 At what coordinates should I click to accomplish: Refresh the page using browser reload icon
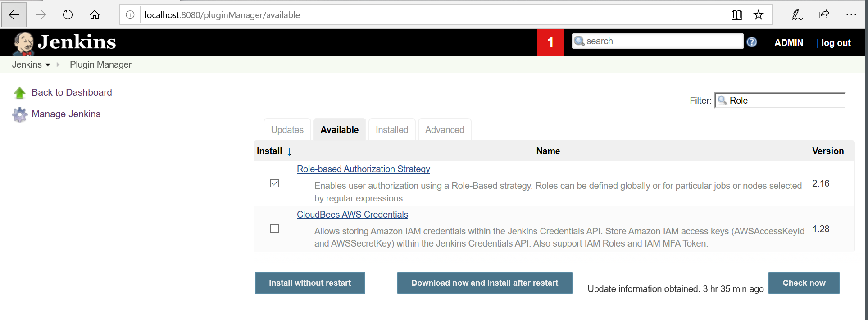[x=68, y=15]
